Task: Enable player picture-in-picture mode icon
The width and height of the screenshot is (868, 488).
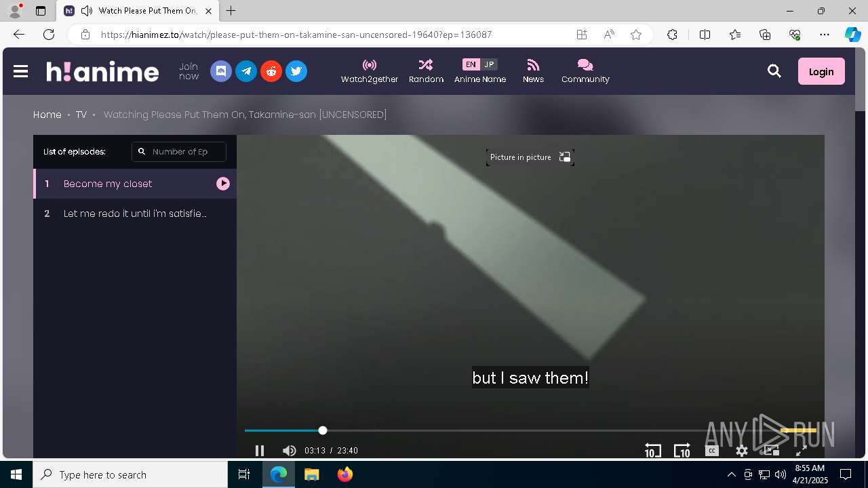Action: click(x=771, y=451)
